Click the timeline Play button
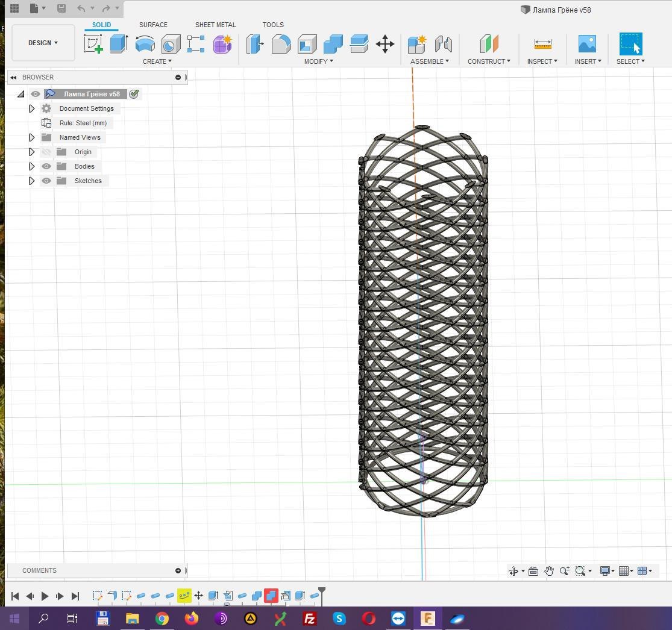 [x=45, y=596]
